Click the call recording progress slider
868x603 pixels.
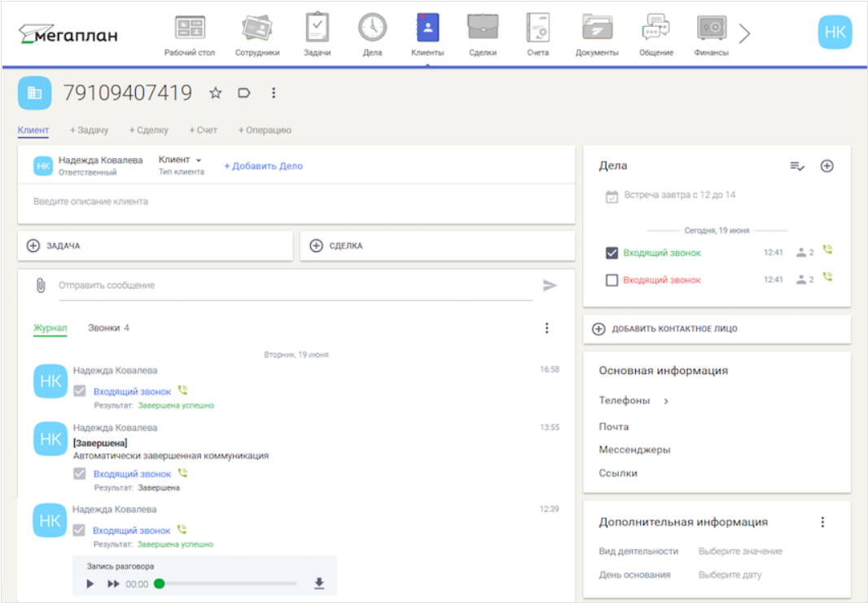pos(228,583)
